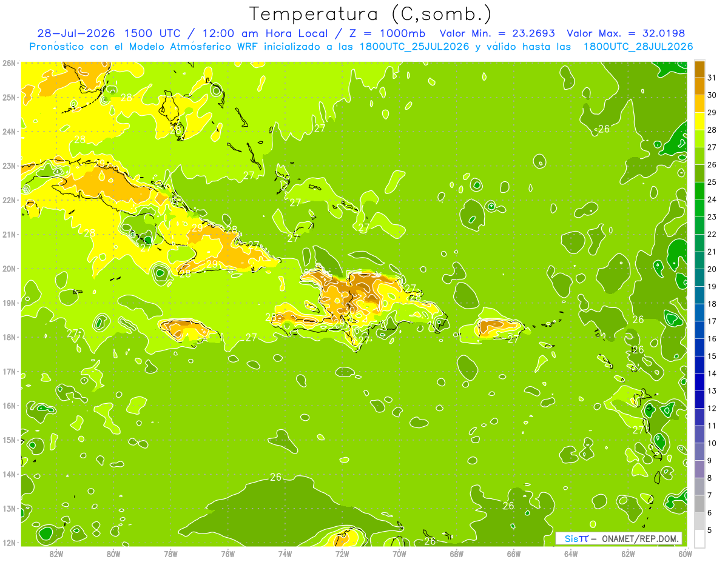Select the dark blue swatch between 13 and 14
Image resolution: width=728 pixels, height=562 pixels.
pyautogui.click(x=699, y=382)
